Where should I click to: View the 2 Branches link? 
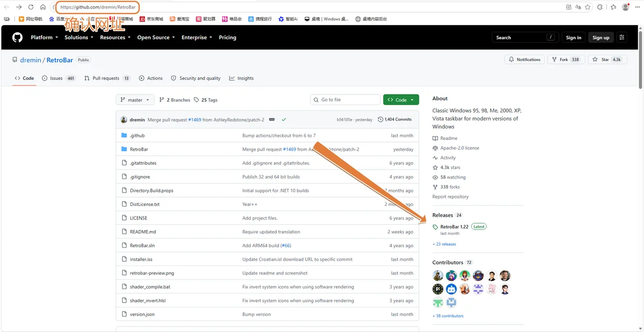174,100
